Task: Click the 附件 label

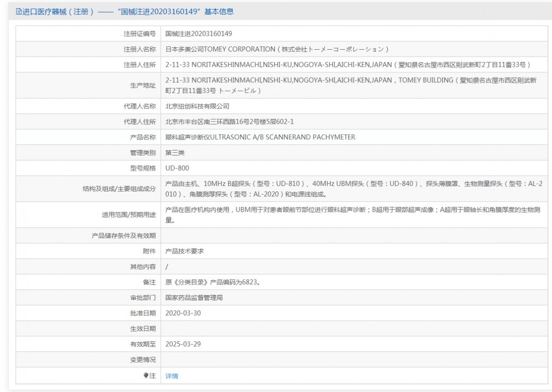Action: click(x=149, y=251)
